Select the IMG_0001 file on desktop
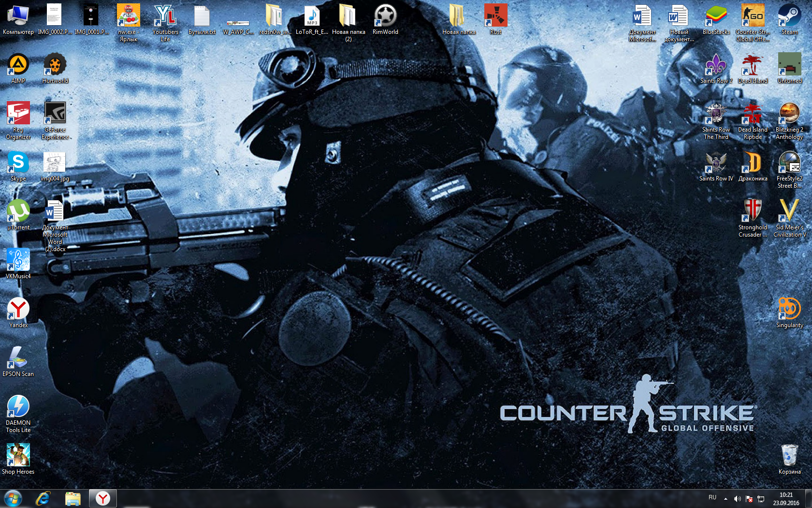Image resolution: width=812 pixels, height=508 pixels. pos(91,19)
